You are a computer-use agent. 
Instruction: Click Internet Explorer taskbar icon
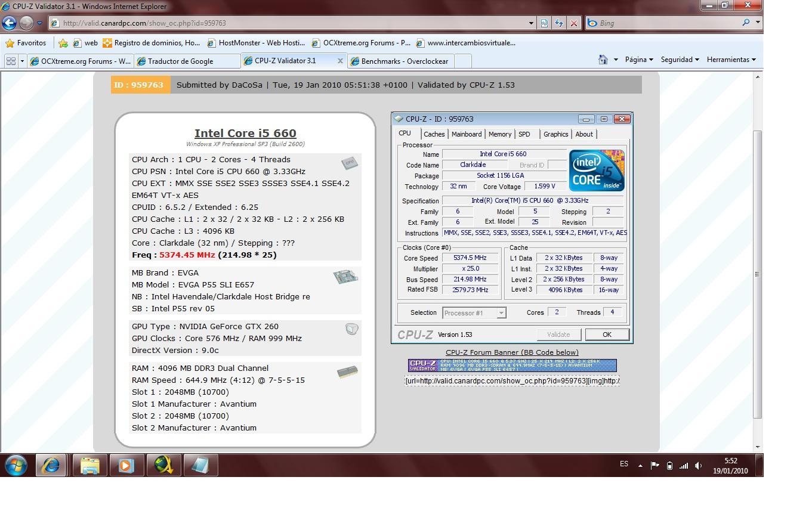click(51, 465)
